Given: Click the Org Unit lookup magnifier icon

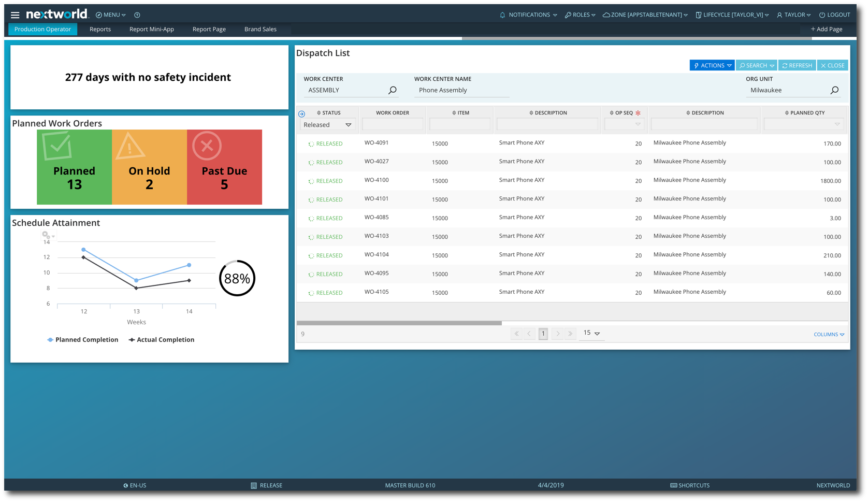Looking at the screenshot, I should tap(834, 90).
